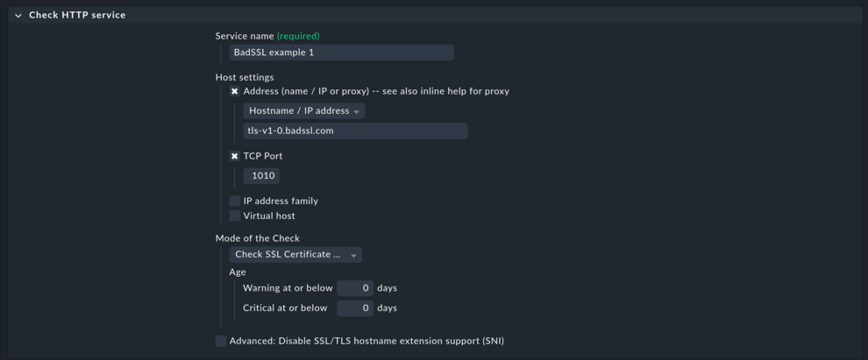This screenshot has height=360, width=868.
Task: Click the Check HTTP service heading
Action: [x=77, y=15]
